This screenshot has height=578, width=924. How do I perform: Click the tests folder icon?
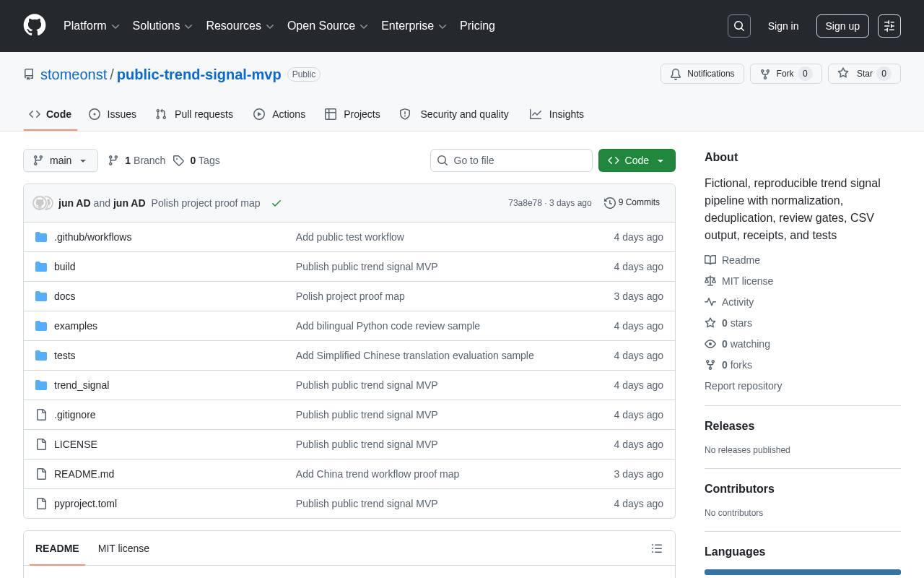[x=41, y=355]
